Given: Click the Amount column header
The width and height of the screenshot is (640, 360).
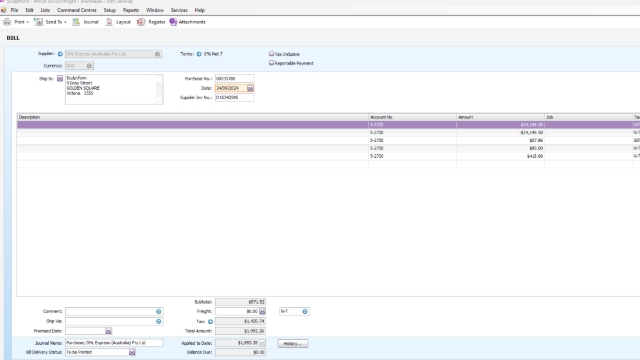Looking at the screenshot, I should (x=500, y=117).
